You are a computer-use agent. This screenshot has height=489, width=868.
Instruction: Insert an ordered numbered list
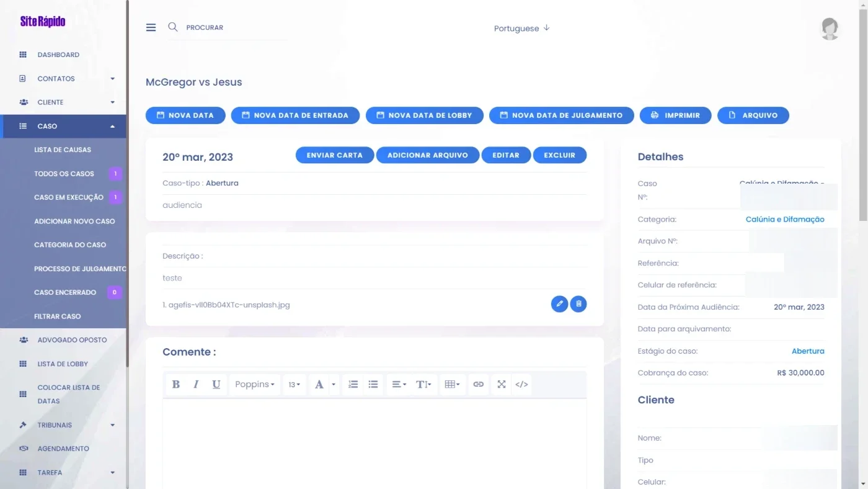coord(353,384)
